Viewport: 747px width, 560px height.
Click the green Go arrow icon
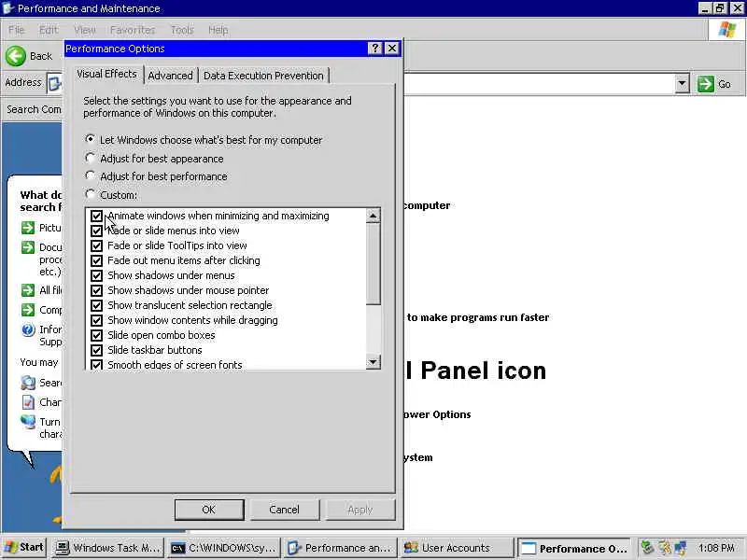tap(706, 84)
